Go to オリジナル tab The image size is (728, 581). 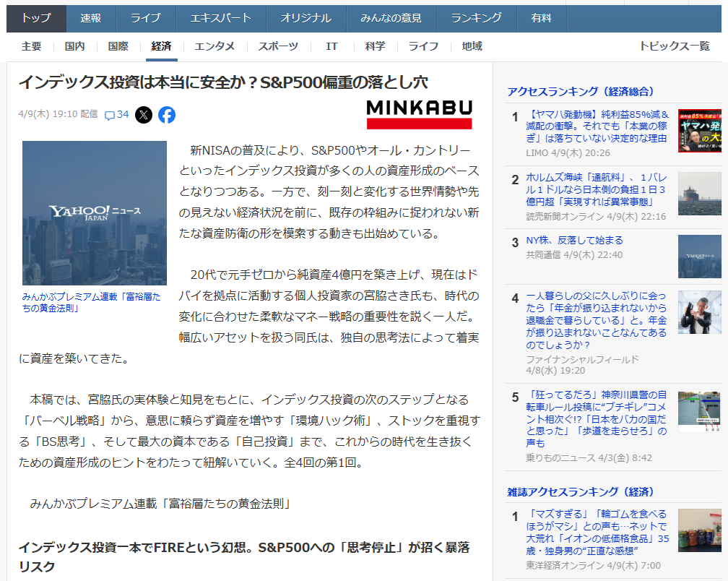click(306, 18)
